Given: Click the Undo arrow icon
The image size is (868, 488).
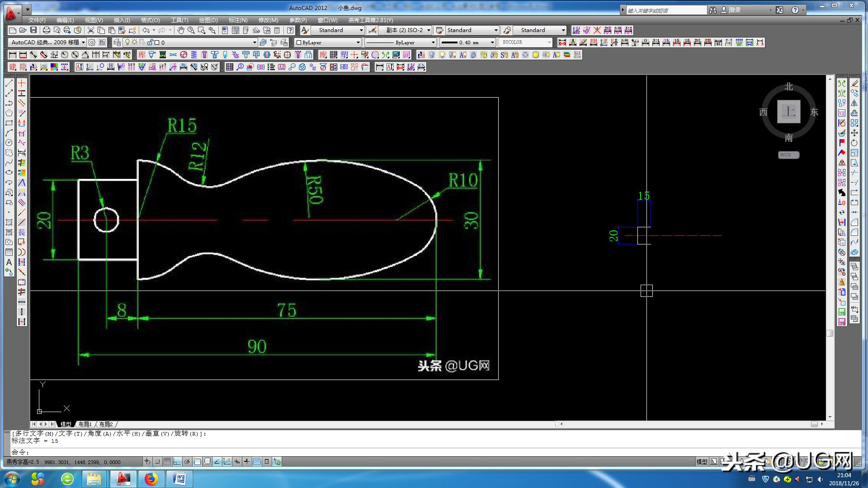Looking at the screenshot, I should click(146, 30).
